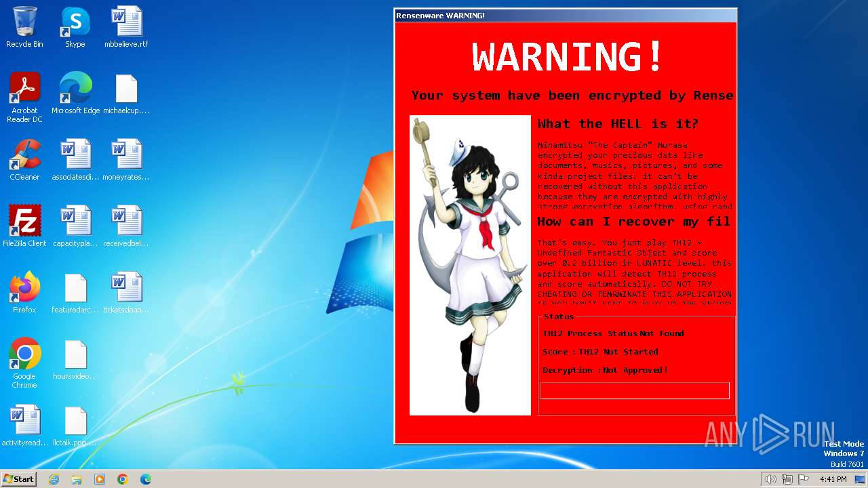
Task: Open Internet Explorer from the taskbar
Action: pos(54,479)
